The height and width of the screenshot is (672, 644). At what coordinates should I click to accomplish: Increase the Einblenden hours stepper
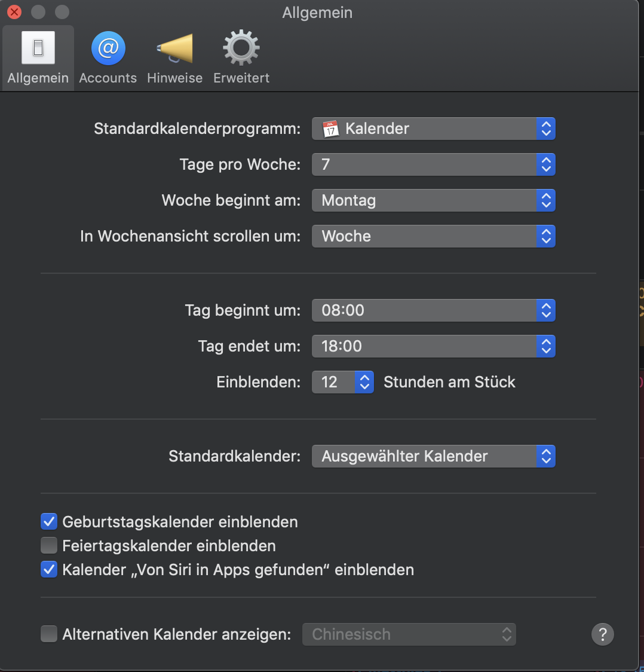tap(365, 378)
